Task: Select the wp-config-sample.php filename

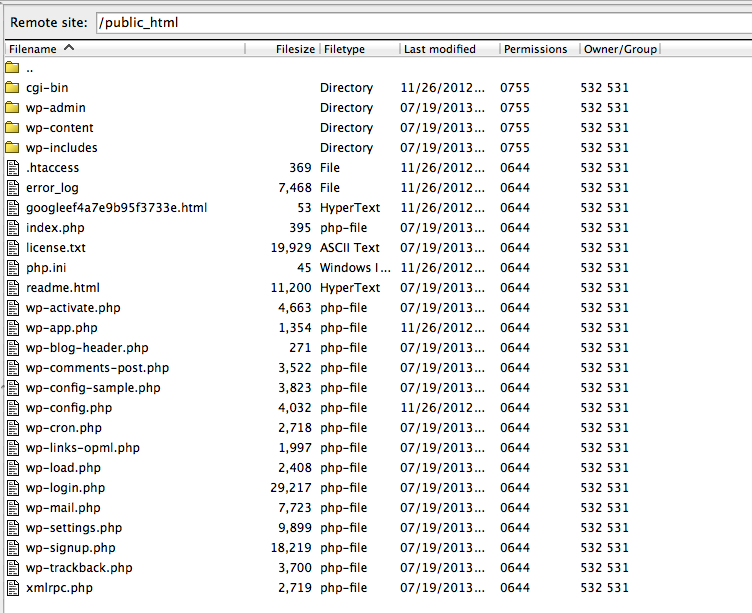Action: click(93, 388)
